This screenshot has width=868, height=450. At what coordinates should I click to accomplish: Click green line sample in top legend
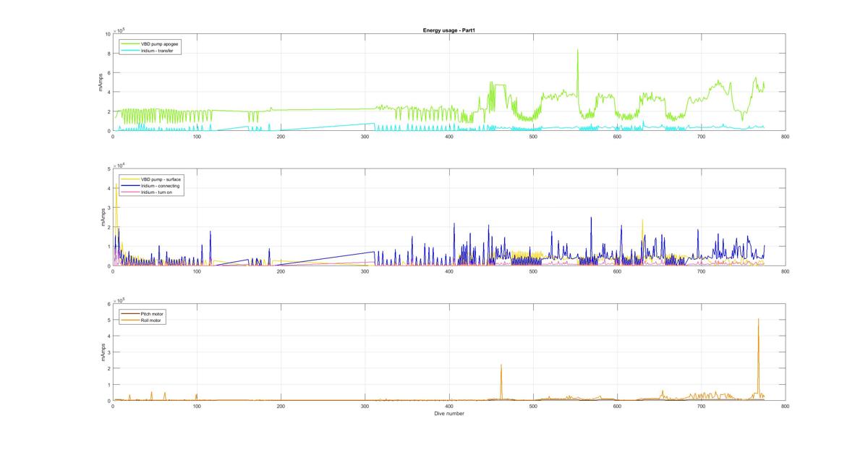(131, 43)
